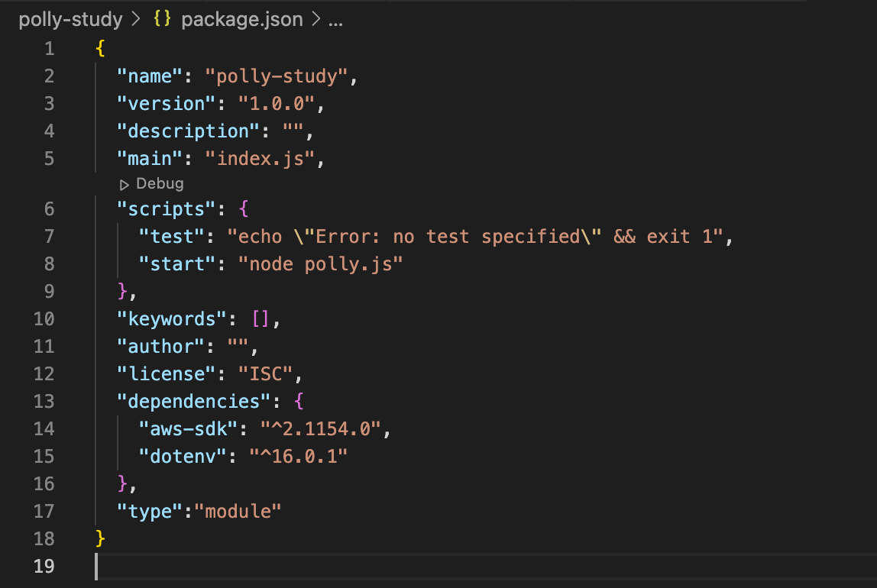Click the Debug code lens above scripts
Image resolution: width=877 pixels, height=588 pixels.
(x=160, y=184)
